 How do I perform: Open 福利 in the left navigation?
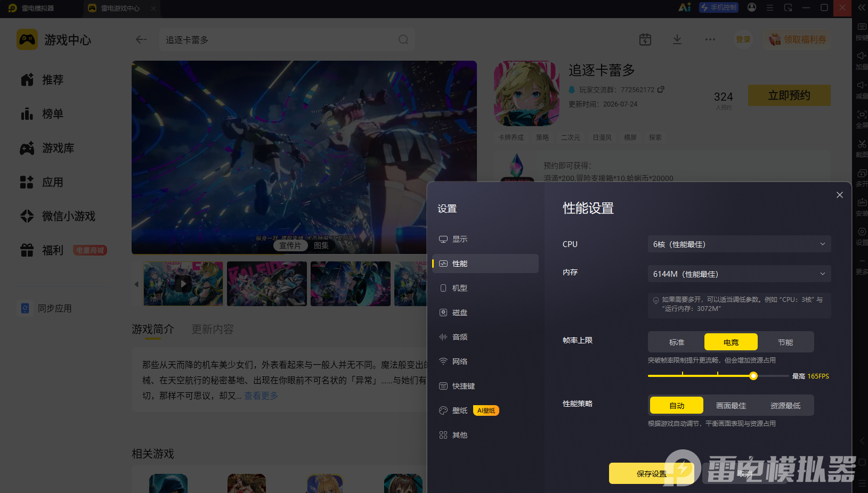coord(42,250)
